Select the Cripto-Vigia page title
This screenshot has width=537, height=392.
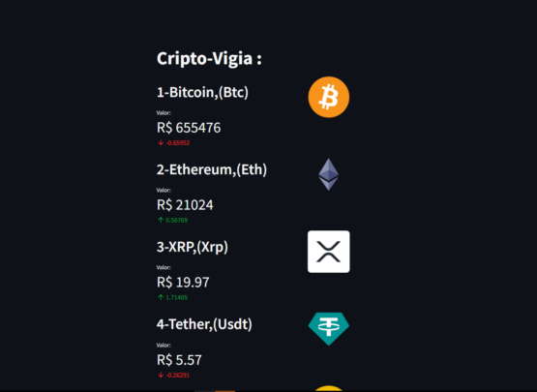coord(209,59)
